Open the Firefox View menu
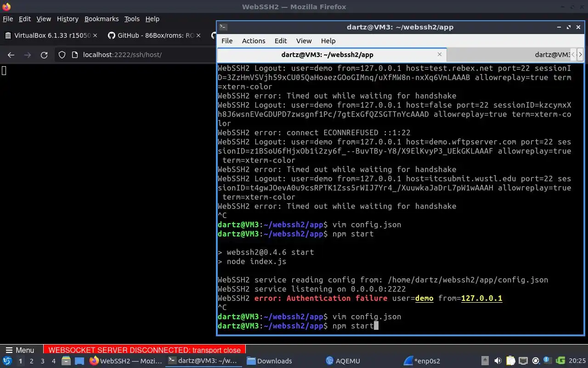This screenshot has width=588, height=368. pyautogui.click(x=44, y=19)
